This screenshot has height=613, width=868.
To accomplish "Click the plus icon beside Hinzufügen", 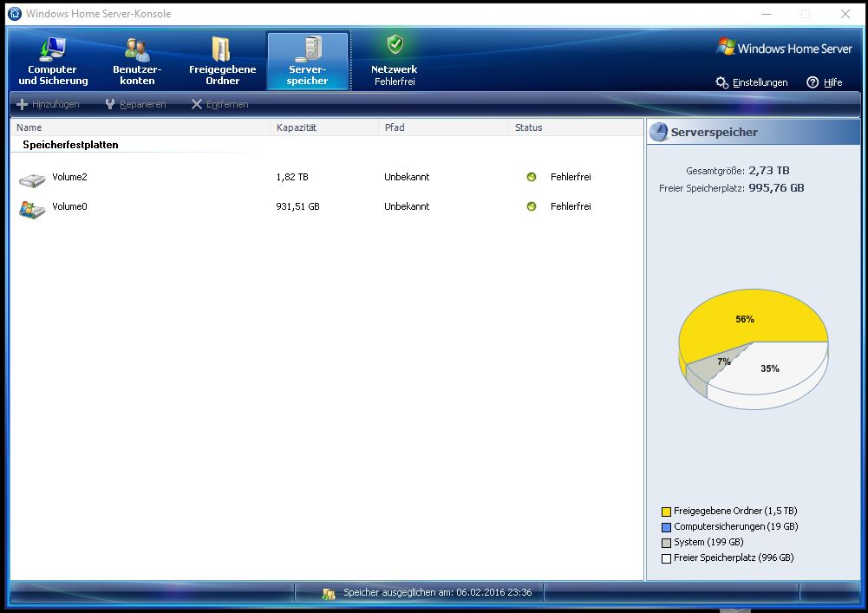I will (23, 104).
